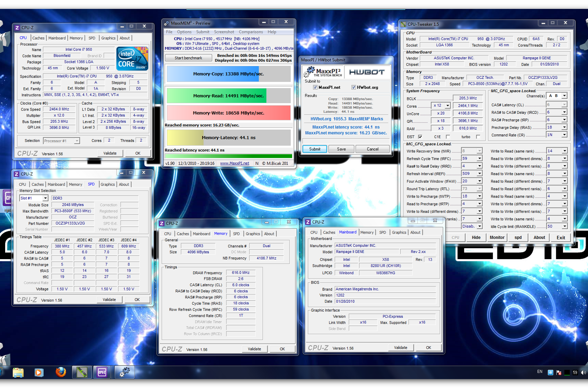Screen dimensions: 588x388
Task: Open Action Center flag in tray
Action: (x=559, y=372)
